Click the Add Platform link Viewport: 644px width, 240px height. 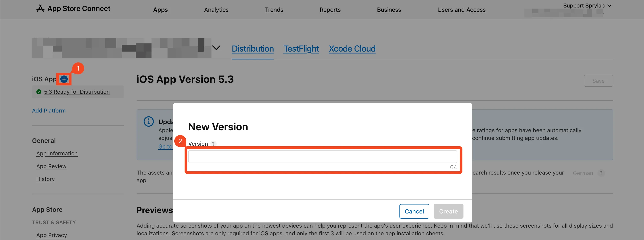[49, 110]
